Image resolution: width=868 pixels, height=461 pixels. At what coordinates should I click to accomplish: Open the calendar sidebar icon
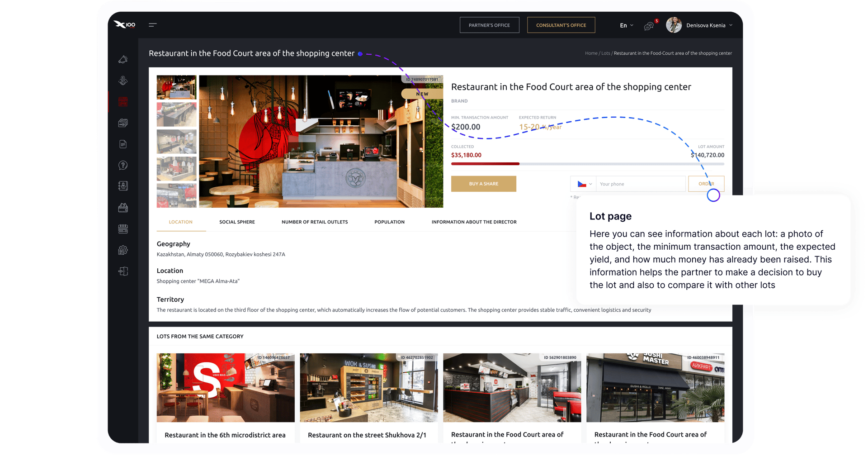[123, 229]
